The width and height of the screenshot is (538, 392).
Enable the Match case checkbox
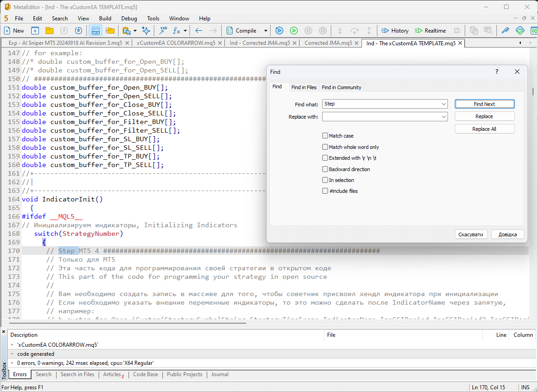[325, 136]
